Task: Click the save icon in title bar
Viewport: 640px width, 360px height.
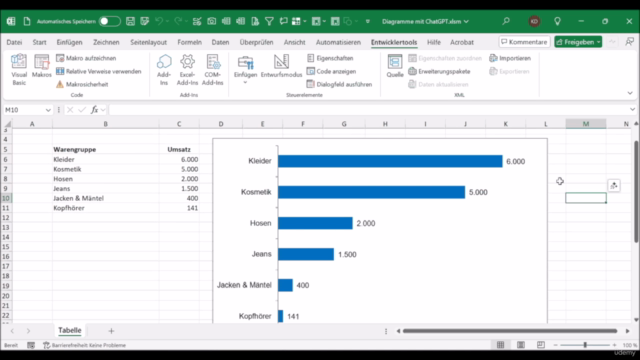Action: click(130, 21)
